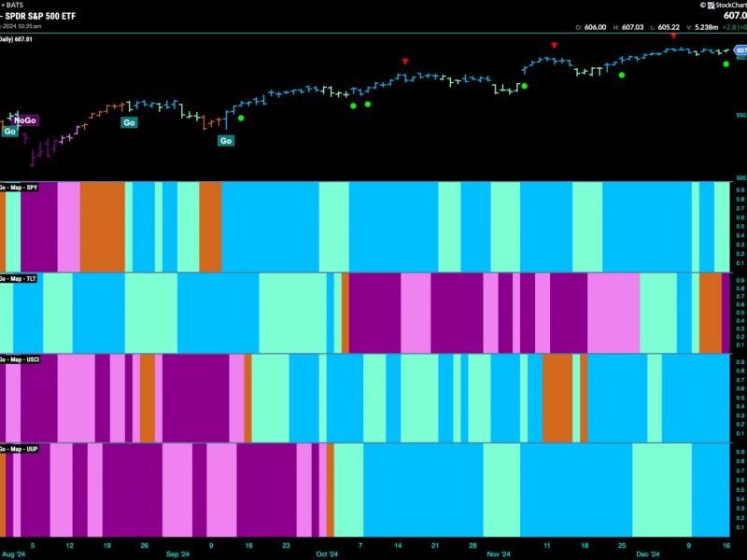Click the blue current price badge on price axis
The height and width of the screenshot is (560, 747).
tap(741, 50)
